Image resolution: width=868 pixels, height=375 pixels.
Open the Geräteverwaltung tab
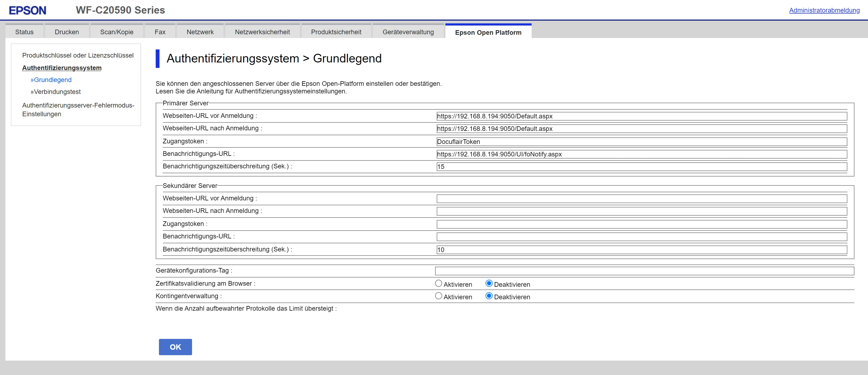pos(408,32)
